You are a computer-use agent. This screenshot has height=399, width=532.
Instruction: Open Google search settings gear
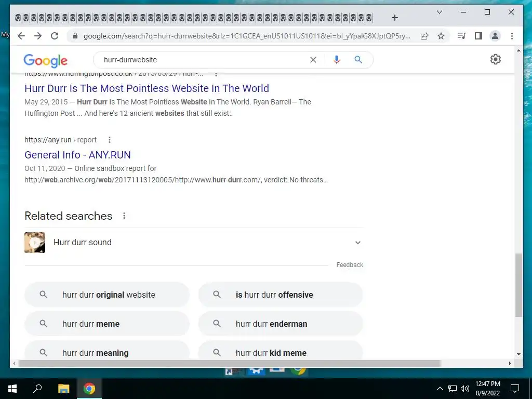click(x=495, y=59)
